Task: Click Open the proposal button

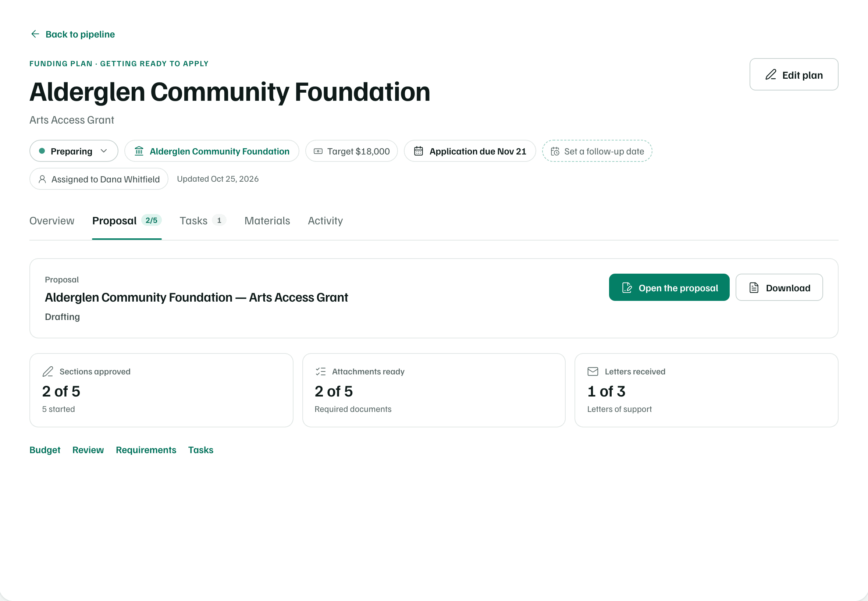Action: click(669, 288)
